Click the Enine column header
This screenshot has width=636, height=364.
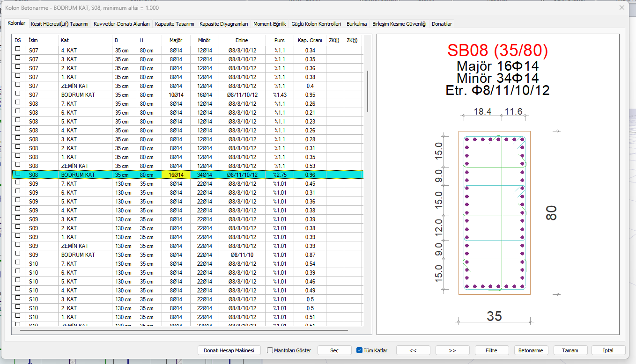click(242, 40)
